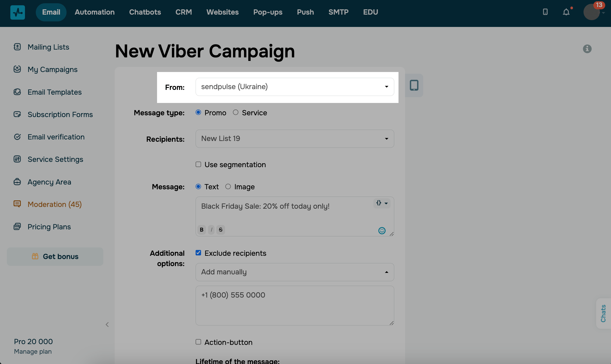The image size is (611, 364).
Task: Open the campaign info tooltip icon
Action: (587, 49)
